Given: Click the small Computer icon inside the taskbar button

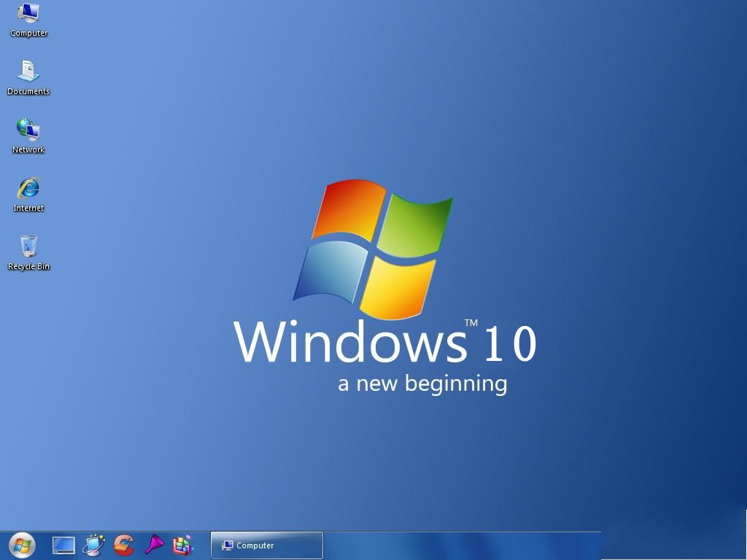Looking at the screenshot, I should [227, 545].
